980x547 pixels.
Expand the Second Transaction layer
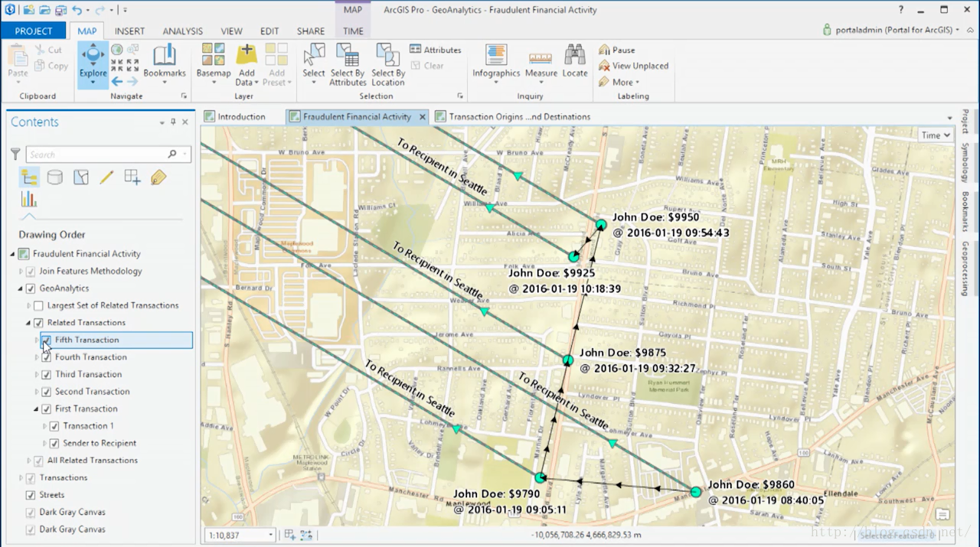click(37, 392)
